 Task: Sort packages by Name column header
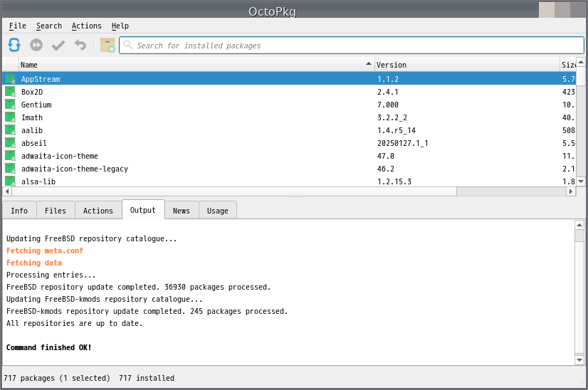196,65
